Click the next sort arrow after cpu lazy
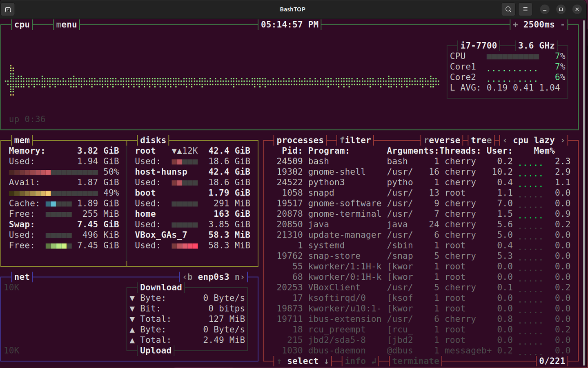588x368 pixels. (563, 140)
